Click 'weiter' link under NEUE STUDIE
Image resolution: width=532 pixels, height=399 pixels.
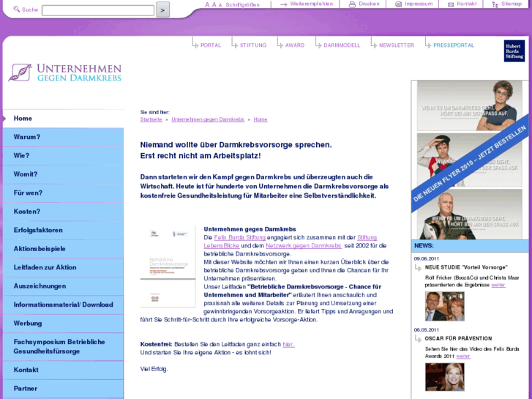pyautogui.click(x=498, y=285)
